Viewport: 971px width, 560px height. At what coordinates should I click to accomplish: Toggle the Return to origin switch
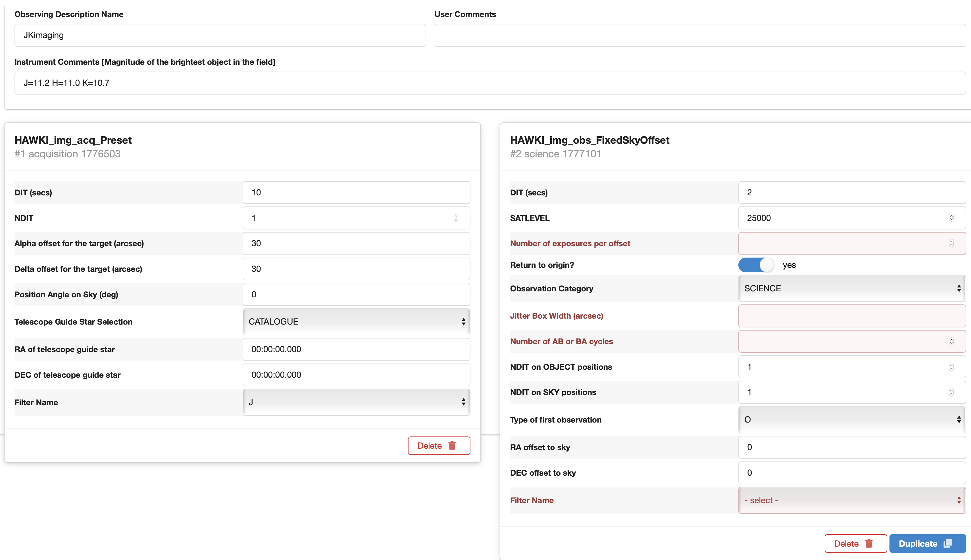pos(756,265)
